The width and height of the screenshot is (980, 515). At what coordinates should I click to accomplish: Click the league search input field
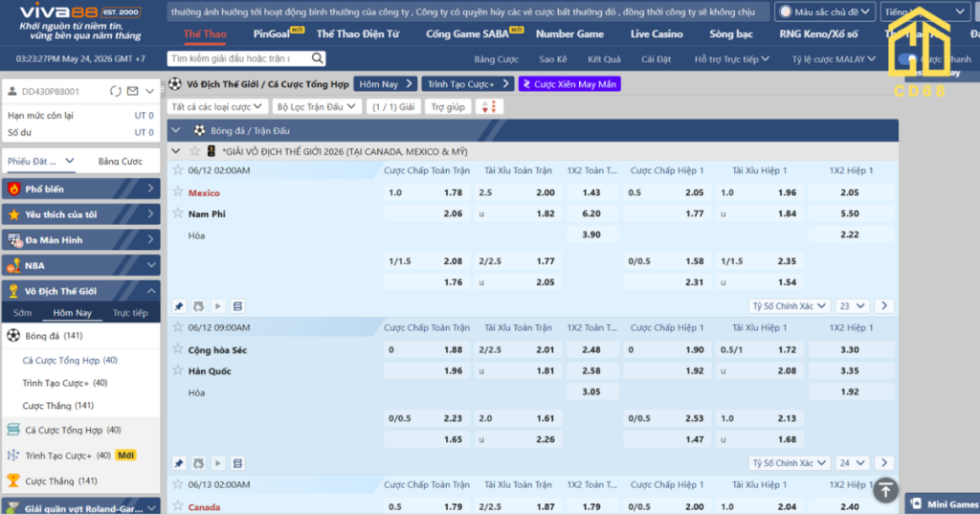click(x=240, y=58)
